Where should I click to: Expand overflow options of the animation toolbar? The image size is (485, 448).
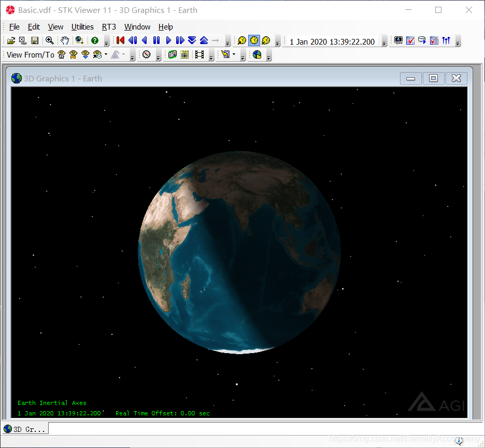[x=228, y=41]
